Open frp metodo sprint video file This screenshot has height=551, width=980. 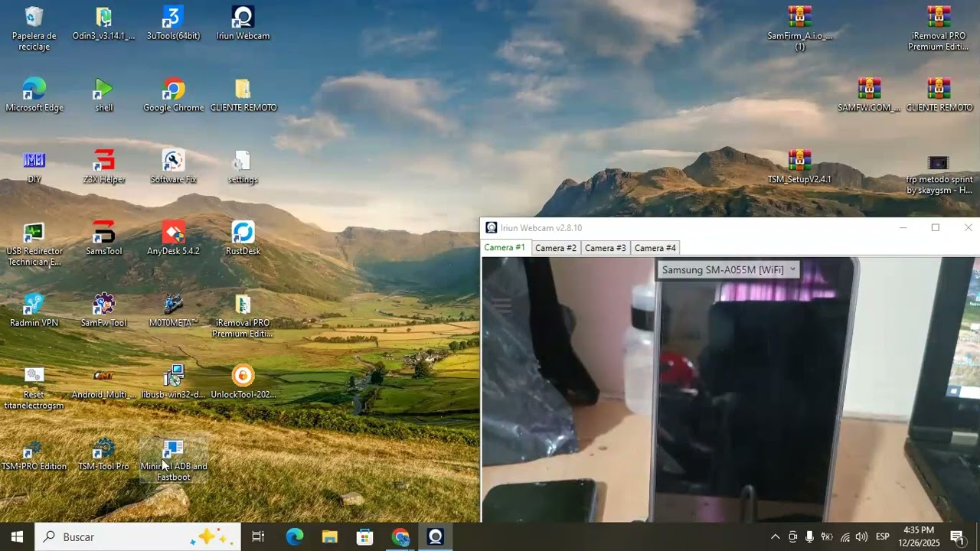click(x=939, y=173)
